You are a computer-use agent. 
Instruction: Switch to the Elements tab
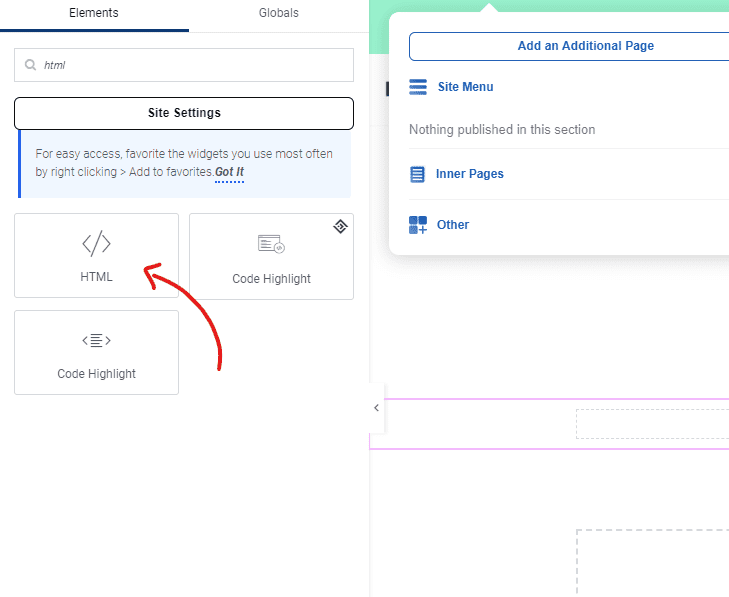(x=94, y=13)
